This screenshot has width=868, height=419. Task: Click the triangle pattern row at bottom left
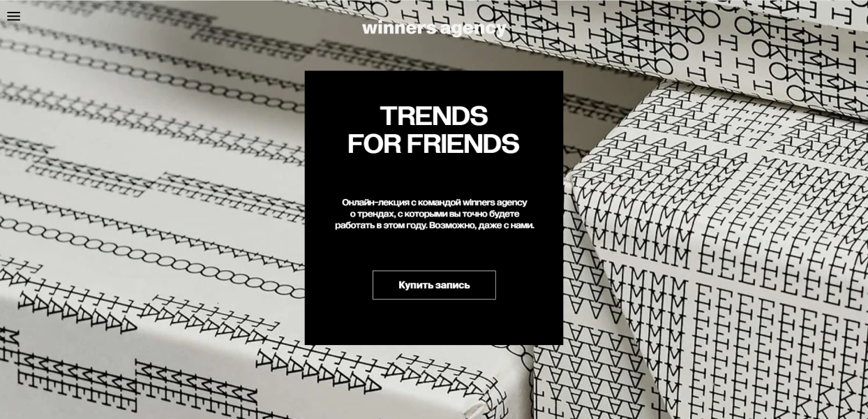point(77,314)
